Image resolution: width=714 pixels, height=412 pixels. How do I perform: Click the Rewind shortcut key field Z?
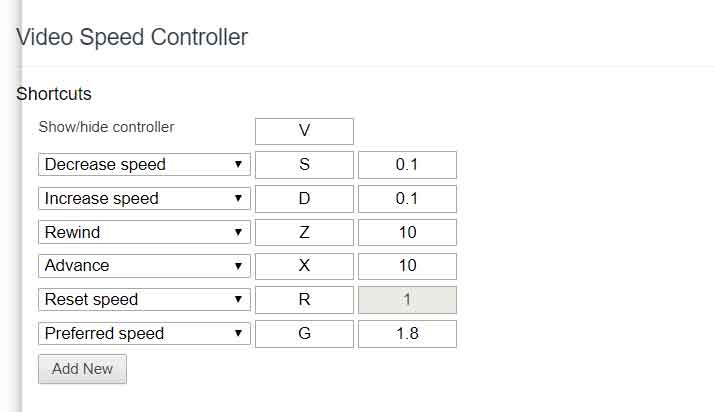coord(304,233)
